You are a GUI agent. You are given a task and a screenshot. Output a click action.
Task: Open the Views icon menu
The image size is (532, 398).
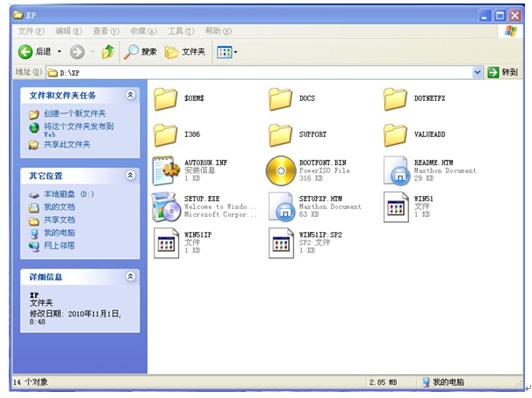tap(224, 52)
